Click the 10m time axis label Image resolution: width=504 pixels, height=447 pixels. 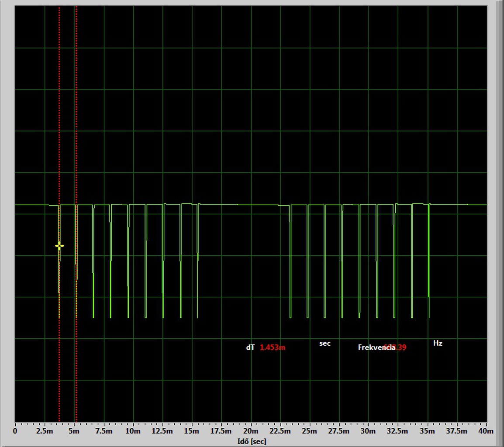click(133, 431)
